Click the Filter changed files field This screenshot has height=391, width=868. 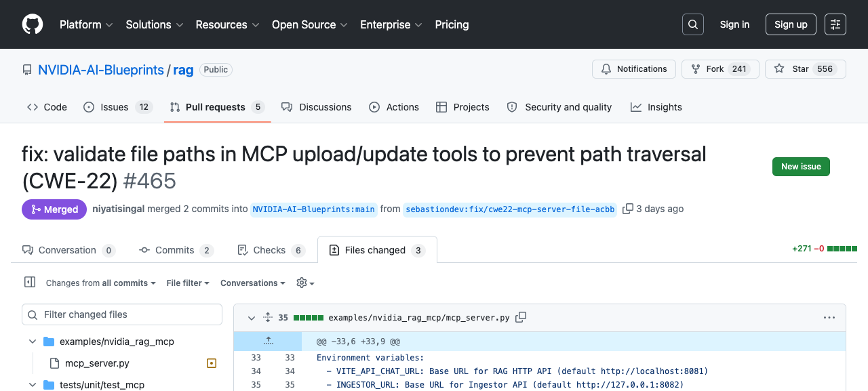pos(121,314)
